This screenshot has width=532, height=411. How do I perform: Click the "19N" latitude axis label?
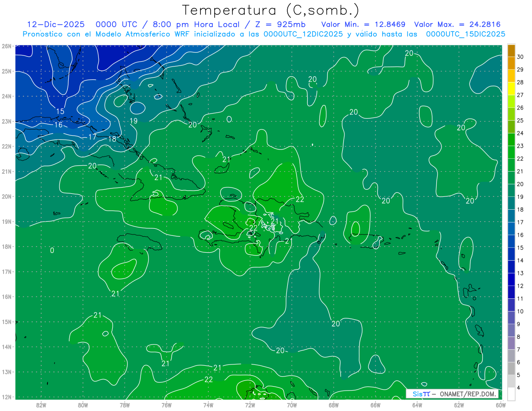coord(6,221)
